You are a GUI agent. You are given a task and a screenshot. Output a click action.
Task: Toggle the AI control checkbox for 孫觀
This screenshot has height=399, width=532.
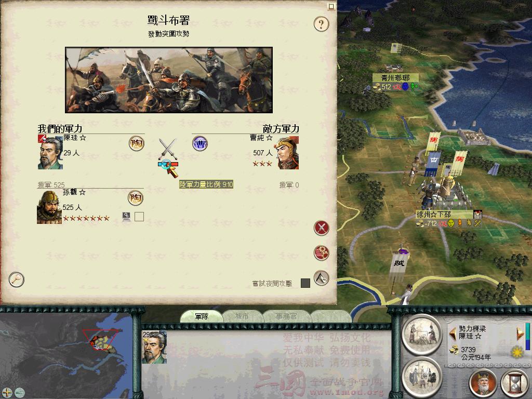(139, 217)
